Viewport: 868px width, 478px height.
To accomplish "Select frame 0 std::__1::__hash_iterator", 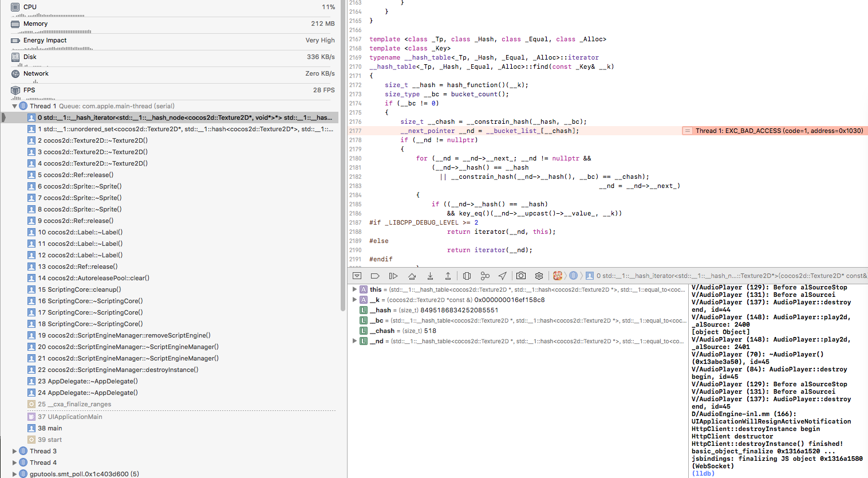I will [171, 117].
